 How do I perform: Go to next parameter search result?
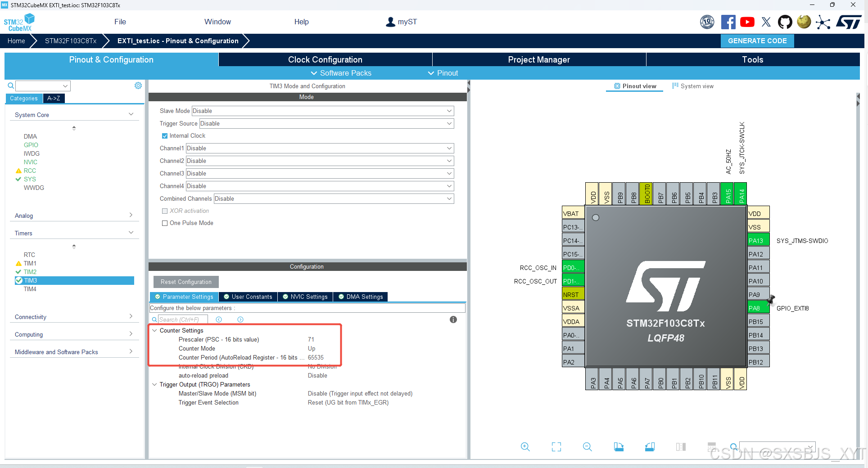click(240, 319)
